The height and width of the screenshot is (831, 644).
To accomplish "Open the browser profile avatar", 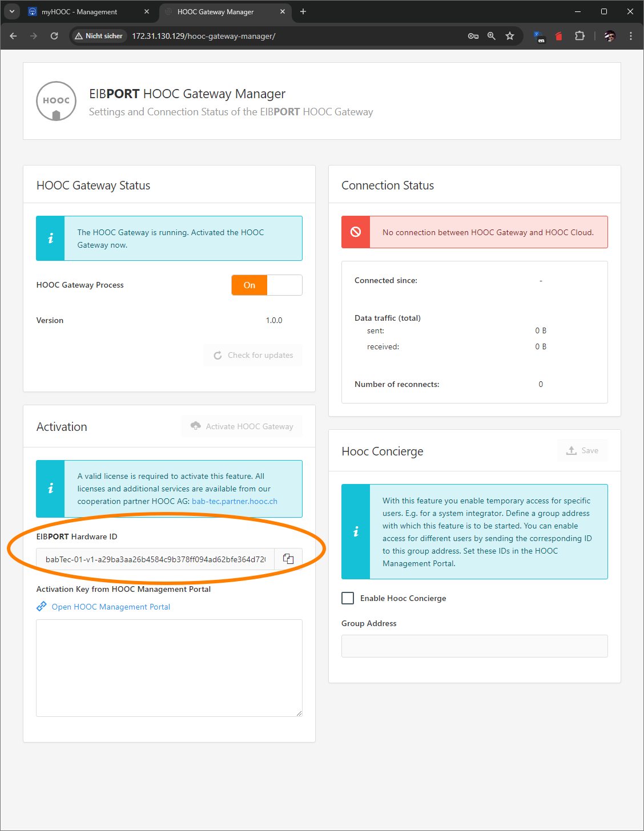I will pyautogui.click(x=610, y=36).
